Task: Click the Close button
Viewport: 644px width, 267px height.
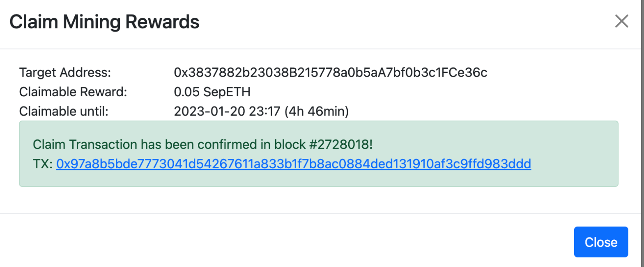Action: pos(600,242)
